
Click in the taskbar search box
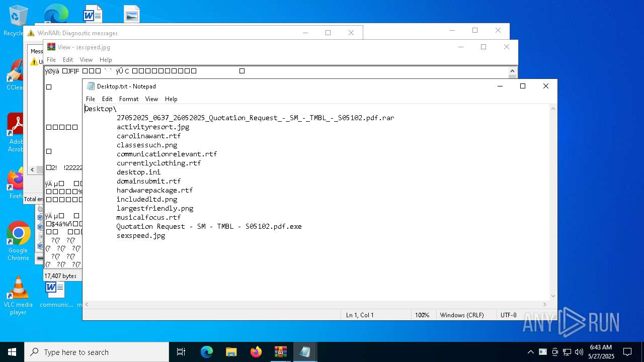[97, 352]
